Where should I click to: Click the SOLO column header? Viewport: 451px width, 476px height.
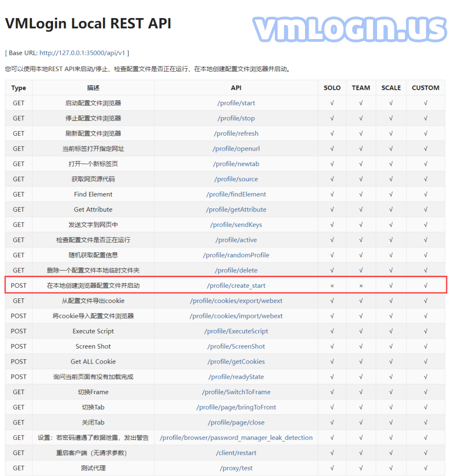coord(332,88)
